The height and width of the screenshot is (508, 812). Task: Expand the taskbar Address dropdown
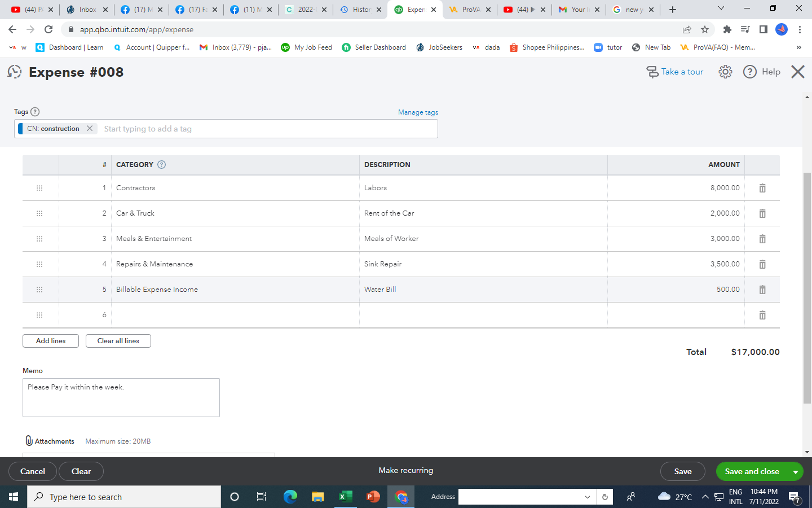point(588,497)
